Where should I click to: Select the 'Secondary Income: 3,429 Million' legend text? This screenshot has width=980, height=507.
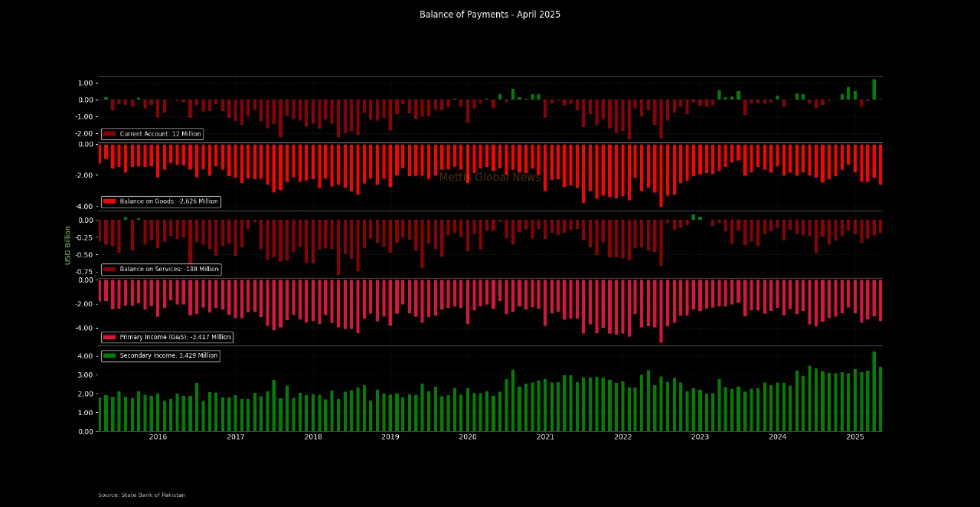(168, 355)
